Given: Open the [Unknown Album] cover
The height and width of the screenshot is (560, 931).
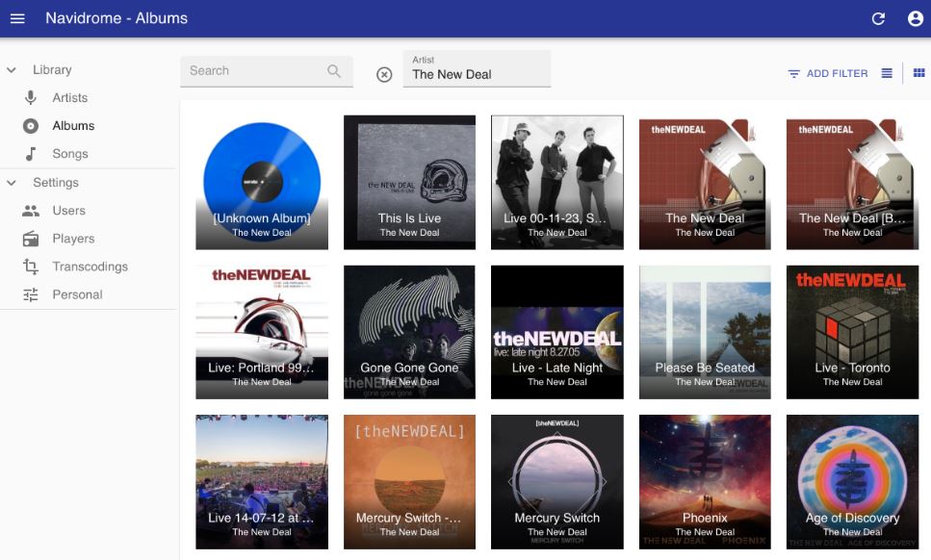Looking at the screenshot, I should coord(262,182).
